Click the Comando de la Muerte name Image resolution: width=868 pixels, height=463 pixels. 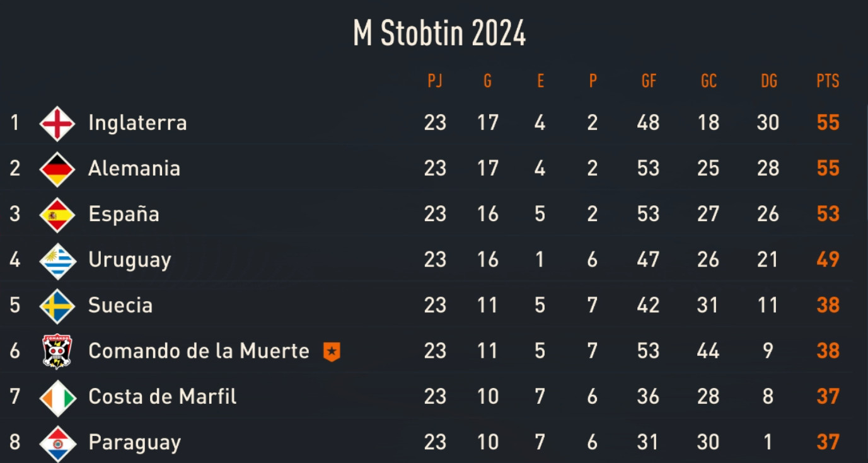pos(199,351)
